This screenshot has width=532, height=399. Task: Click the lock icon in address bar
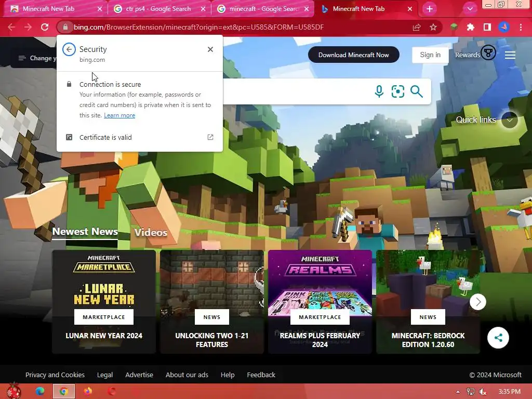click(x=65, y=27)
